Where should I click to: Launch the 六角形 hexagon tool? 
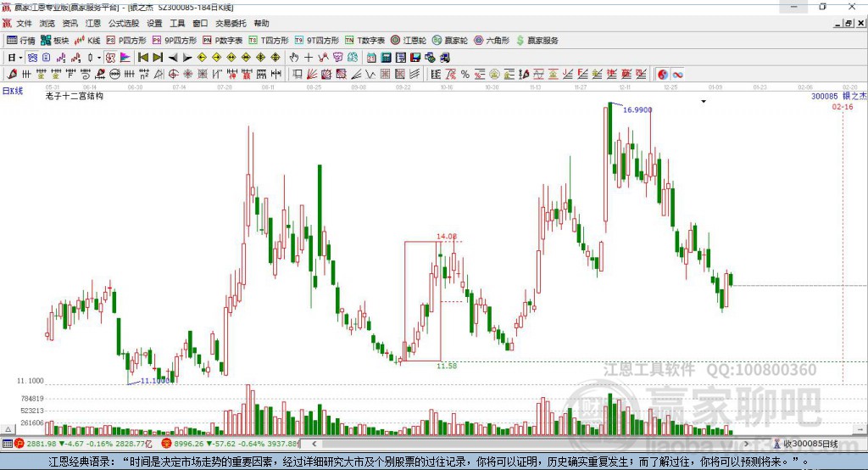(x=492, y=41)
